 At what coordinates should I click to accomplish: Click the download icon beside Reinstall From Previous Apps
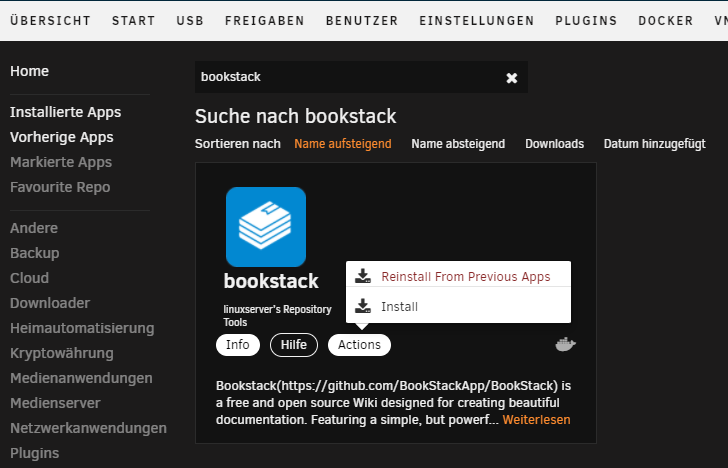click(363, 276)
